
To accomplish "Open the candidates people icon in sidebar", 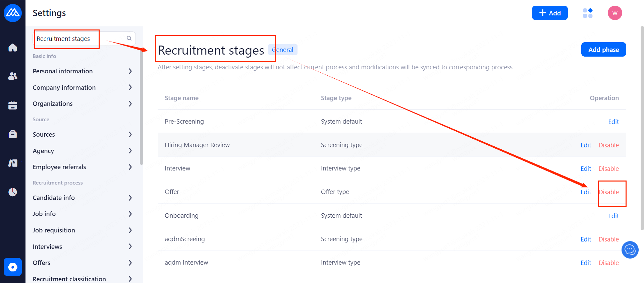I will pyautogui.click(x=13, y=76).
